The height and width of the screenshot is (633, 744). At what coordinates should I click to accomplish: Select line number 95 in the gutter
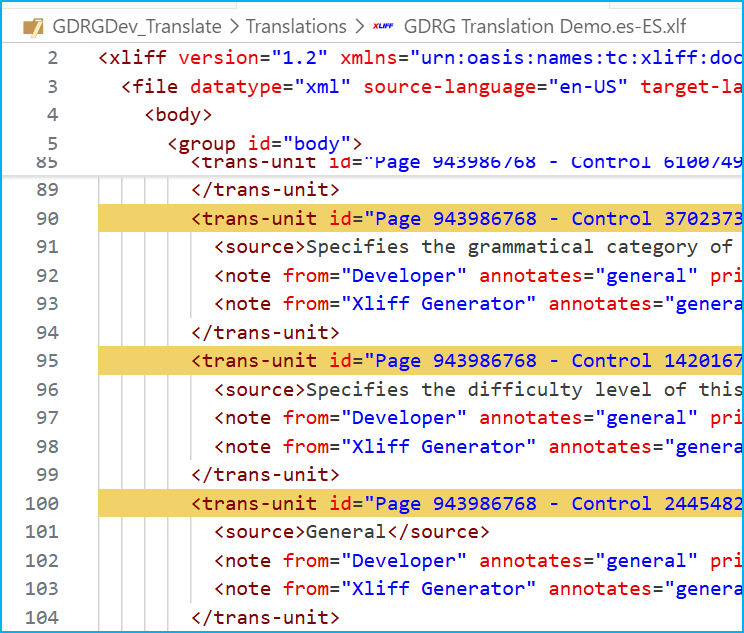click(x=47, y=361)
